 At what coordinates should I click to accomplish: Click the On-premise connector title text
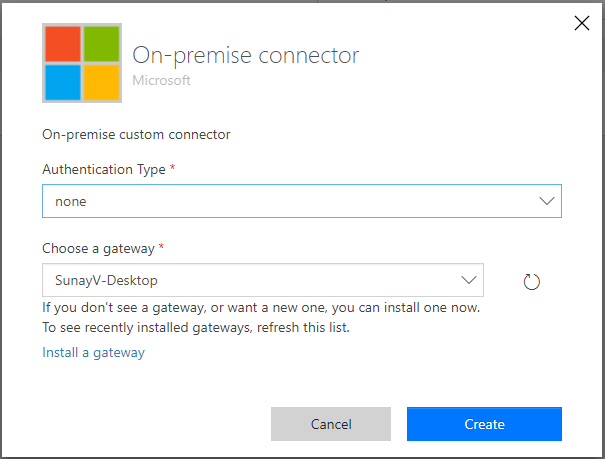click(245, 55)
